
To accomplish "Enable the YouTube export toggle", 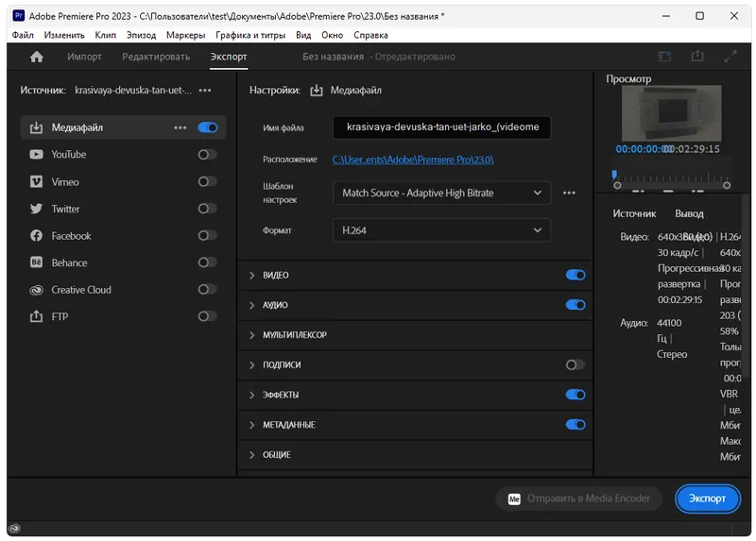I will tap(207, 155).
